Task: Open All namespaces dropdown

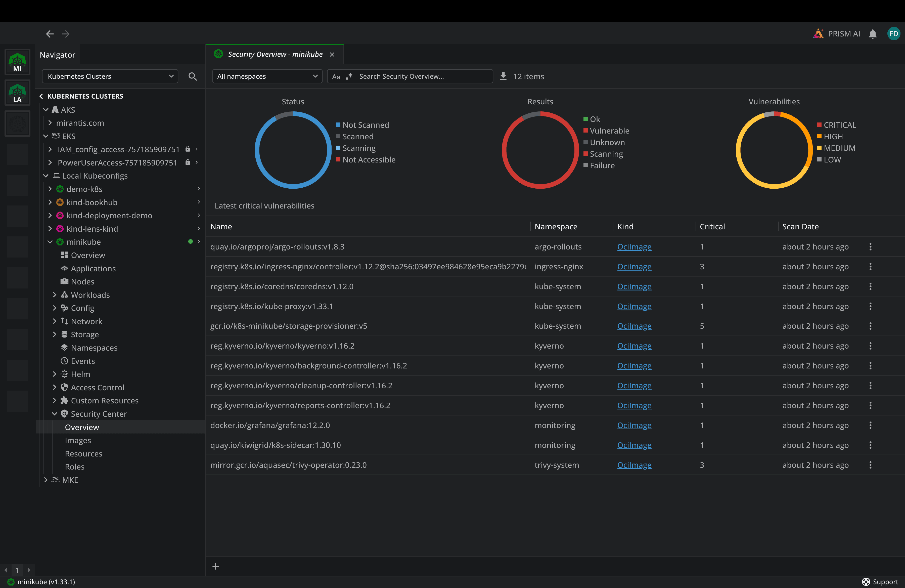Action: pyautogui.click(x=267, y=76)
